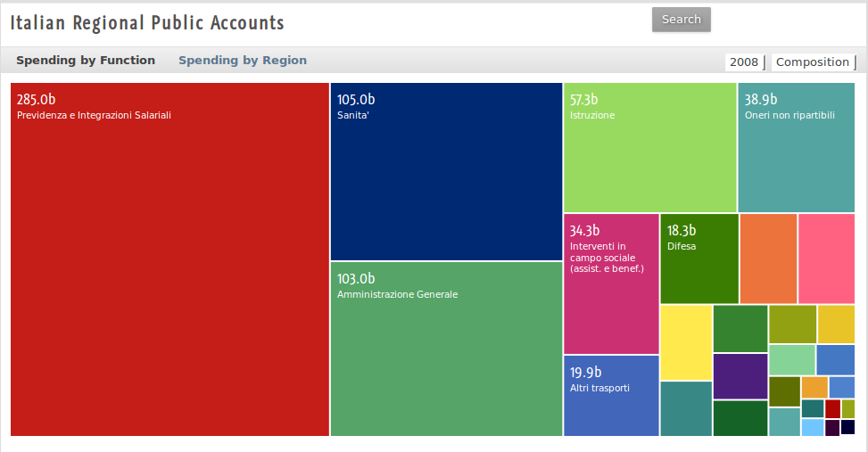Select the tiny dark navy corner tile
The height and width of the screenshot is (452, 868).
(x=847, y=427)
